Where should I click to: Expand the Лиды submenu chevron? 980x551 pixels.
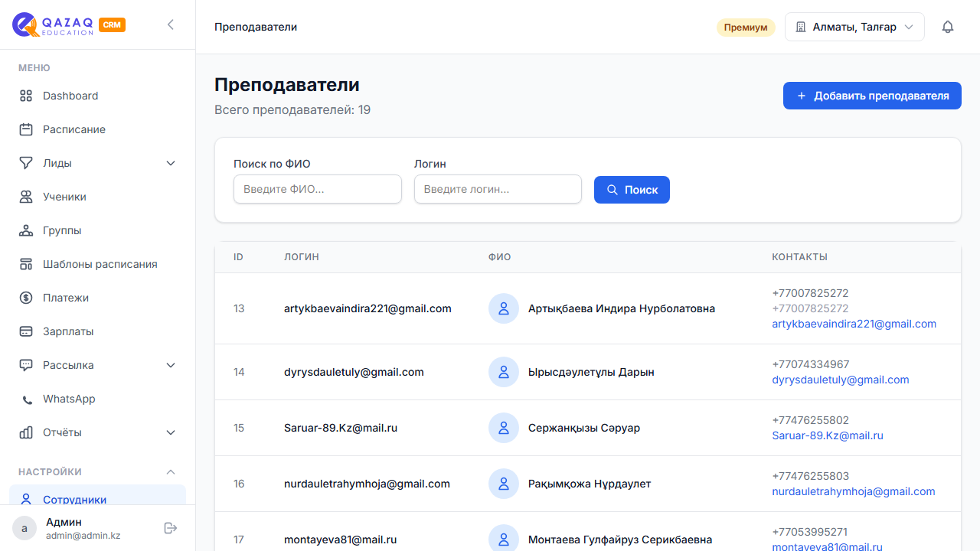point(171,163)
